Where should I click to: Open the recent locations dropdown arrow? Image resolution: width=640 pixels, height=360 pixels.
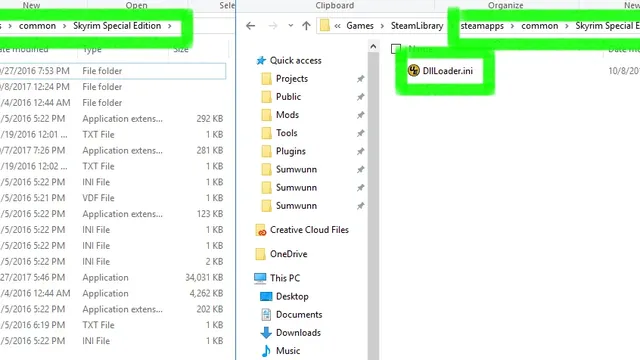tap(291, 26)
